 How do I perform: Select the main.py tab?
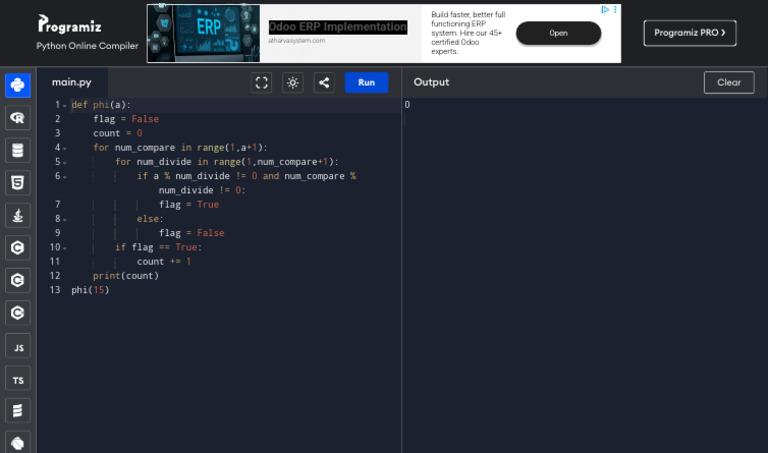coord(72,83)
